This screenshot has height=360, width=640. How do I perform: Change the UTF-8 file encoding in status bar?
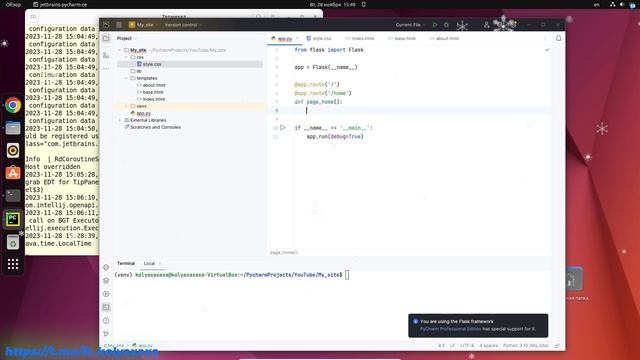(x=467, y=346)
